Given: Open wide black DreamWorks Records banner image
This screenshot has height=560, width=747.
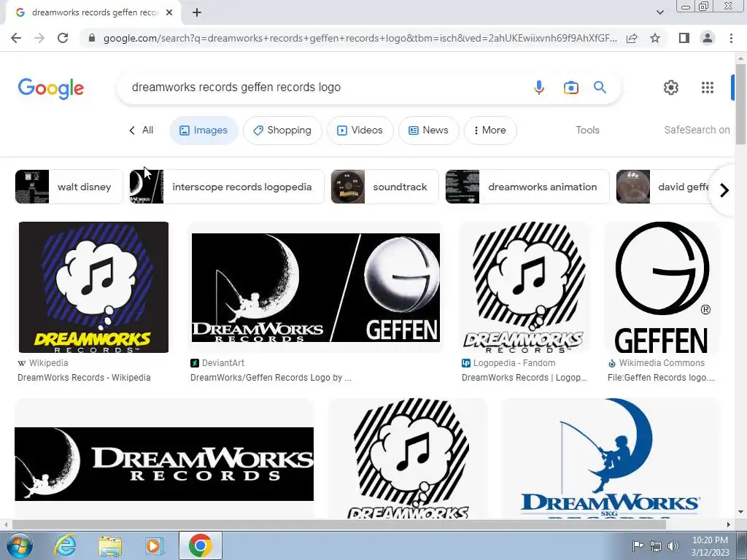Looking at the screenshot, I should coord(164,464).
